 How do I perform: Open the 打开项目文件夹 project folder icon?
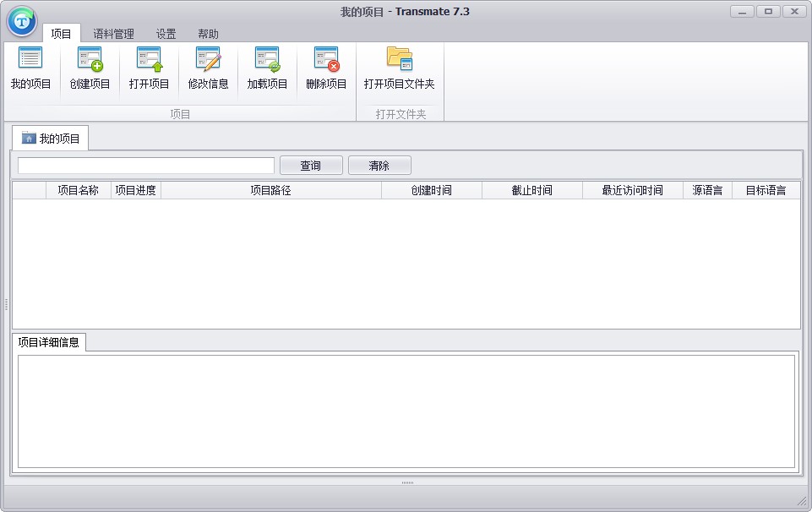tap(398, 68)
